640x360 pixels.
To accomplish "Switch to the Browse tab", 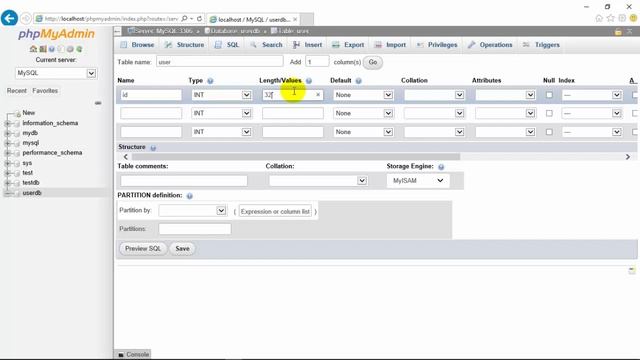I will [x=138, y=45].
